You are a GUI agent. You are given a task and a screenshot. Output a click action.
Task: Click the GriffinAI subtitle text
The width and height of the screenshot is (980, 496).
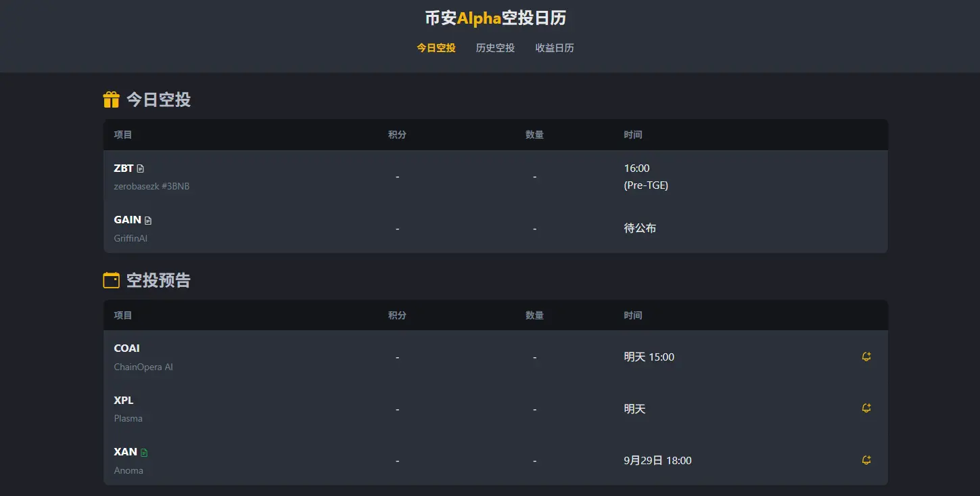(x=130, y=238)
